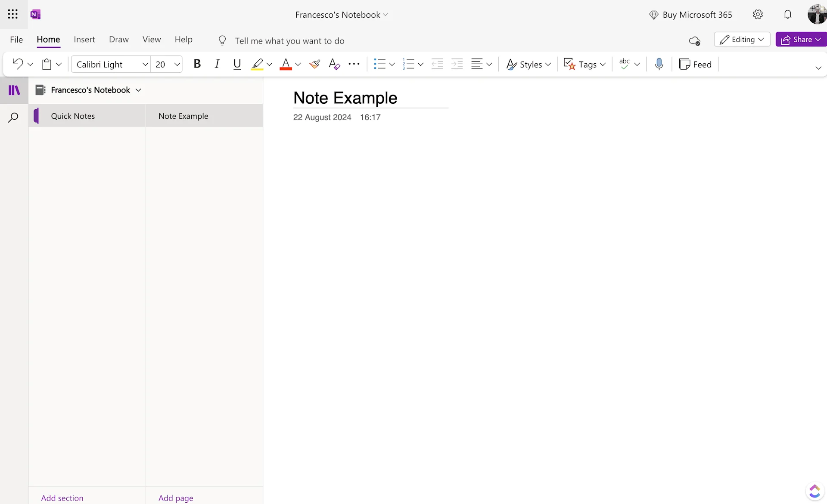Apply text highlight color

pyautogui.click(x=257, y=64)
